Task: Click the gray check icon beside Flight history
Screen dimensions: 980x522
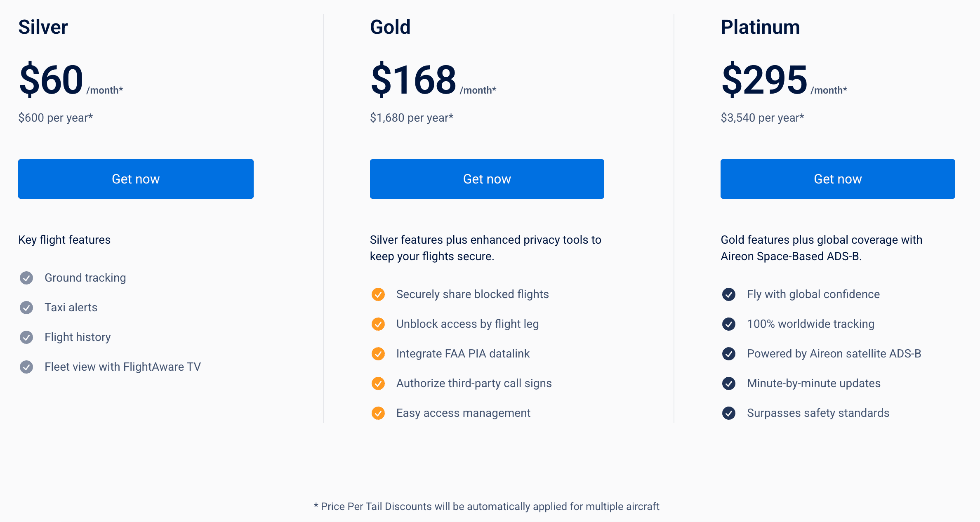Action: click(x=26, y=337)
